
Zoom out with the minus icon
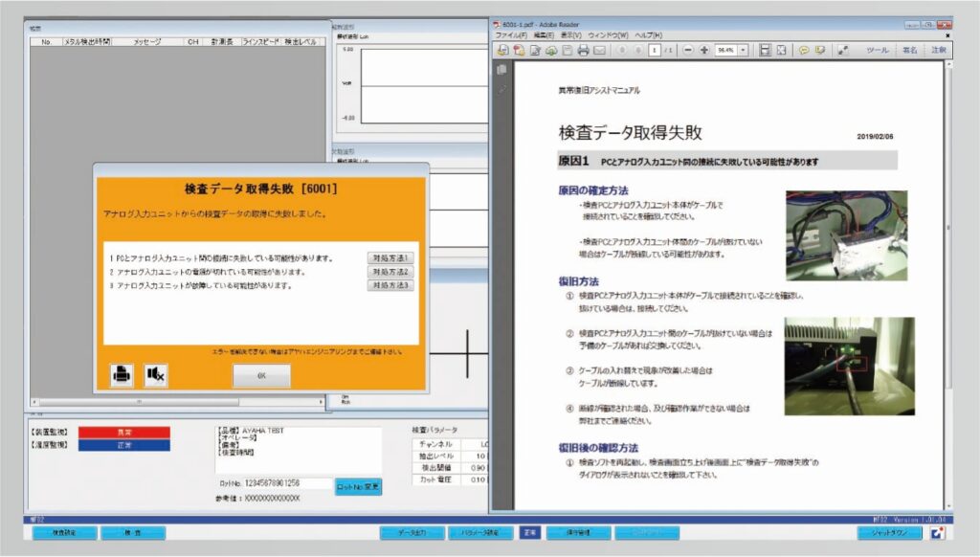pos(686,51)
